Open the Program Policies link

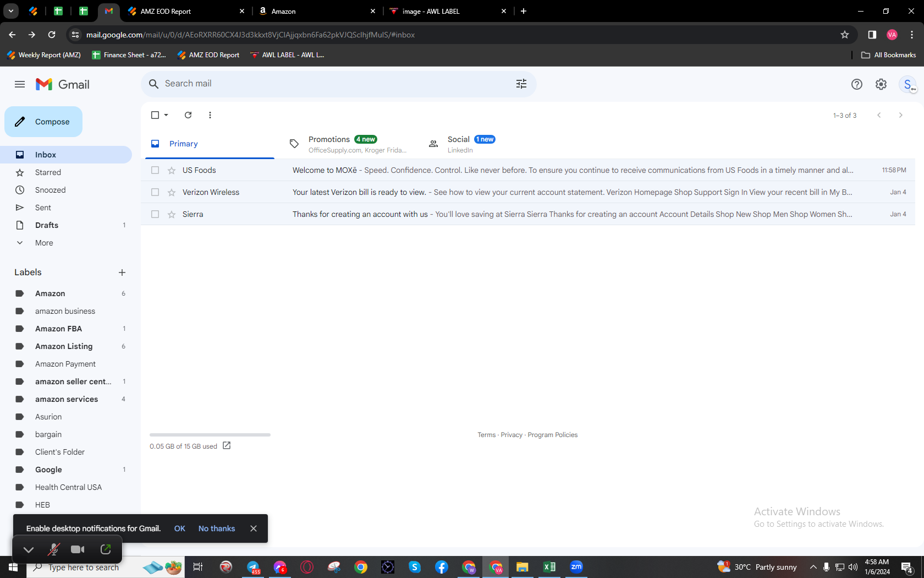coord(553,435)
